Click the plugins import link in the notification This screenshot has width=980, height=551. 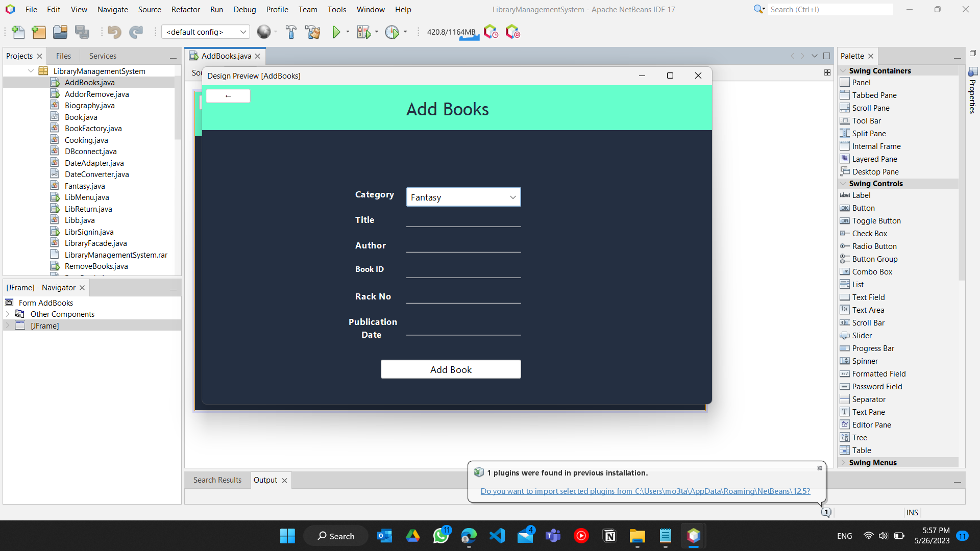click(645, 491)
